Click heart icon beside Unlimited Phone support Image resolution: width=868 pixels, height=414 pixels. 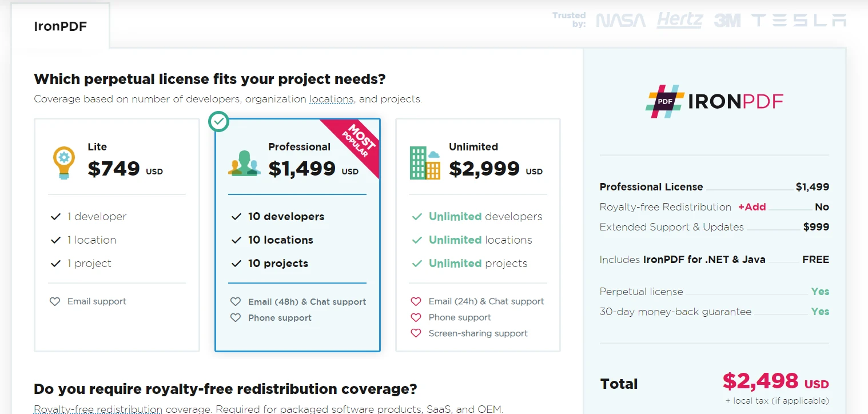point(416,317)
